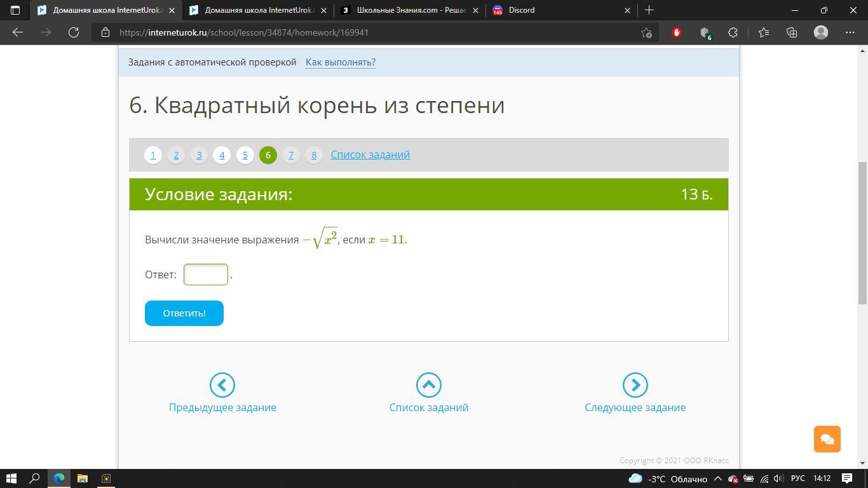Go to task number 5
This screenshot has width=868, height=488.
(245, 155)
